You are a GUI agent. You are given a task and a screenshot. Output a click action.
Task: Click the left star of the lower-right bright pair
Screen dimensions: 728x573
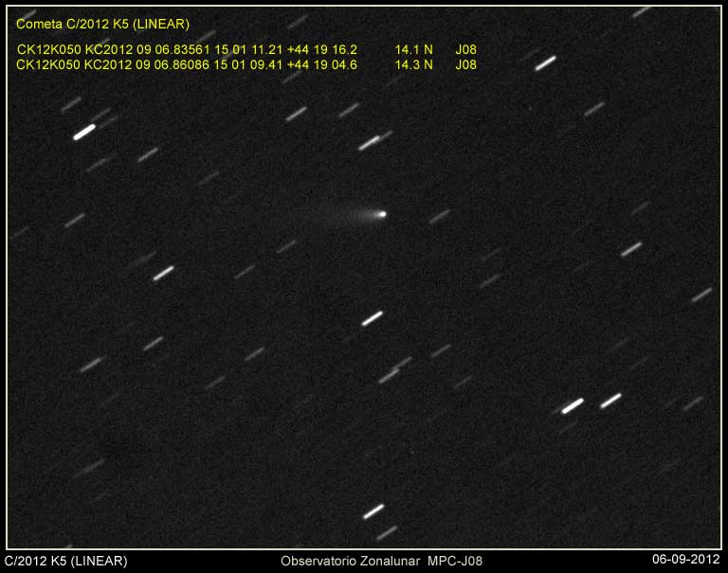pyautogui.click(x=572, y=406)
